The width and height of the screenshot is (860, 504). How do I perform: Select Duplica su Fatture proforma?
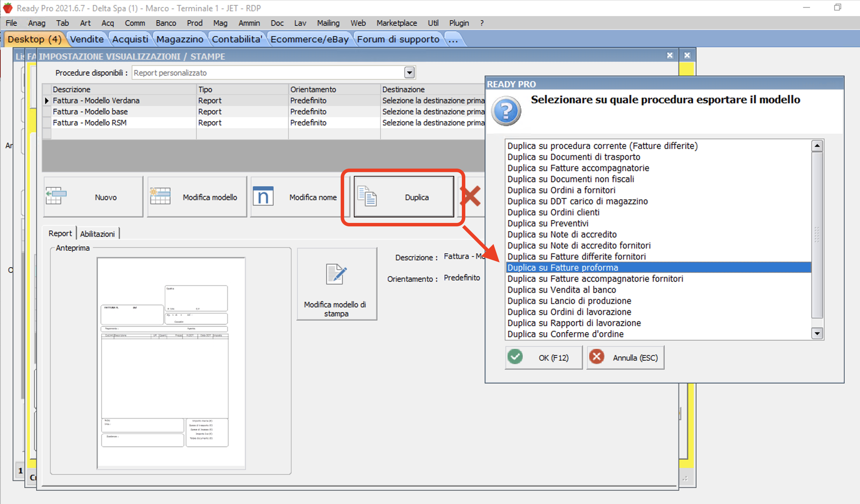[x=659, y=268]
